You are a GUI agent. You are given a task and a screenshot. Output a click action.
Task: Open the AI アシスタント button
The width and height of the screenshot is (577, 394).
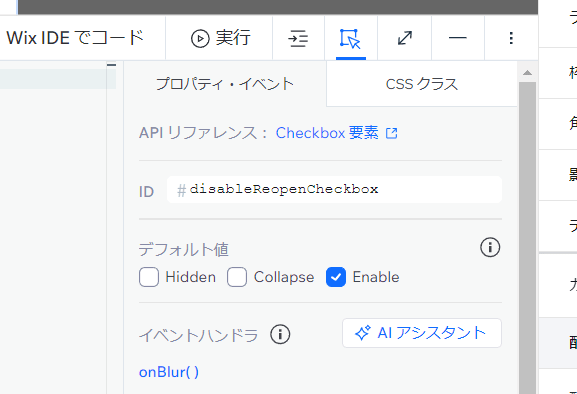click(422, 333)
